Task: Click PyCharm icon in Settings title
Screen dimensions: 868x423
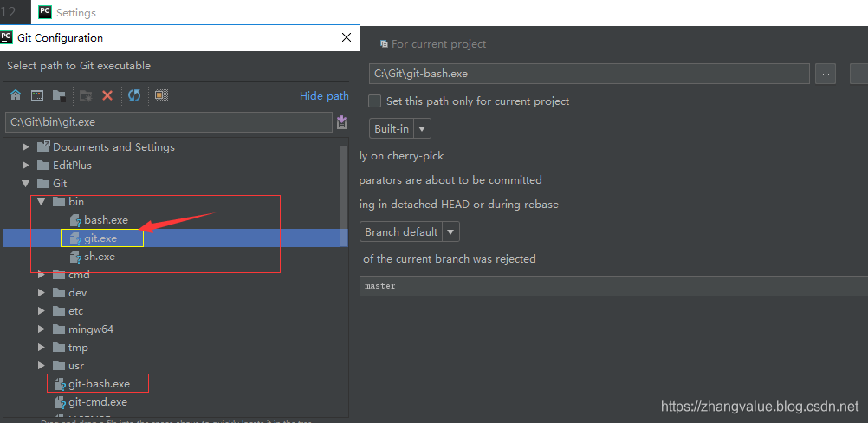Action: [x=45, y=12]
